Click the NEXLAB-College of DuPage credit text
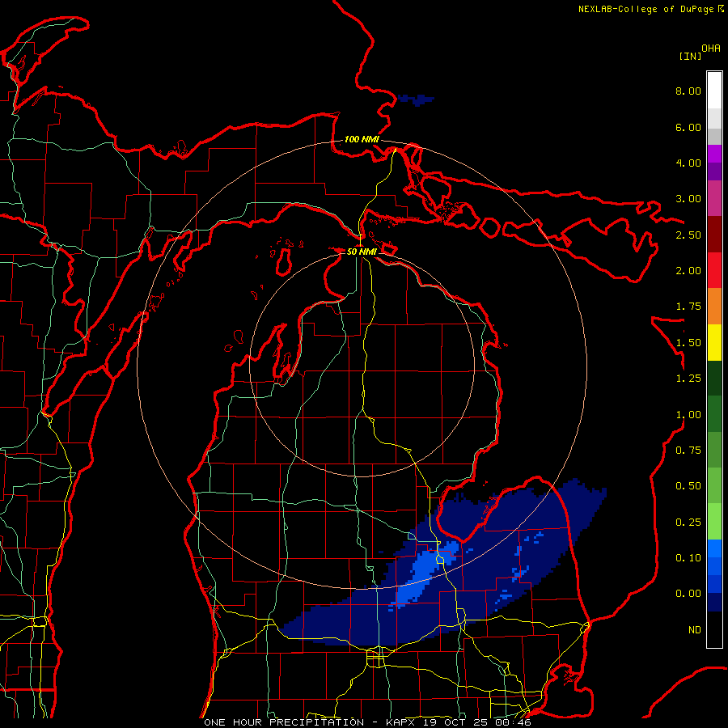The height and width of the screenshot is (728, 728). pyautogui.click(x=651, y=9)
